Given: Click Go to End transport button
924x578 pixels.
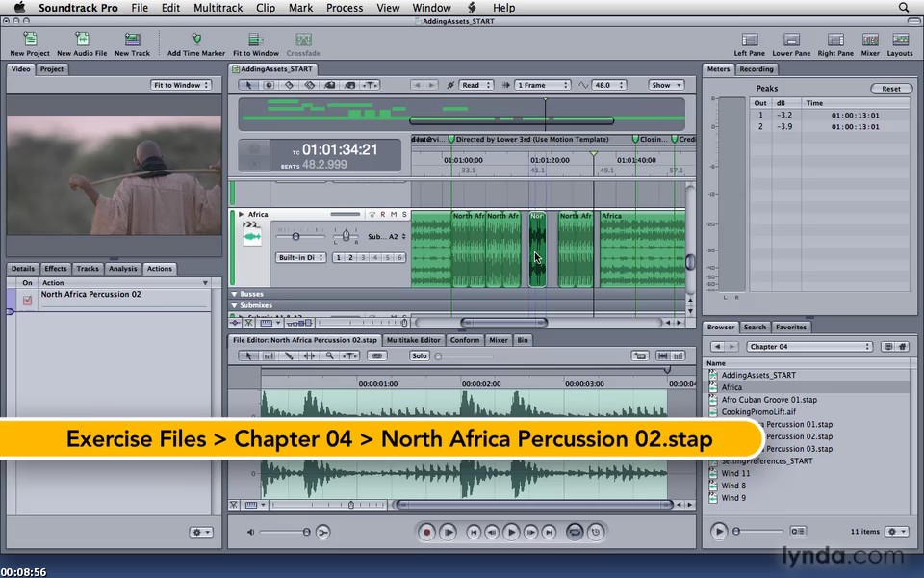Looking at the screenshot, I should pos(549,532).
